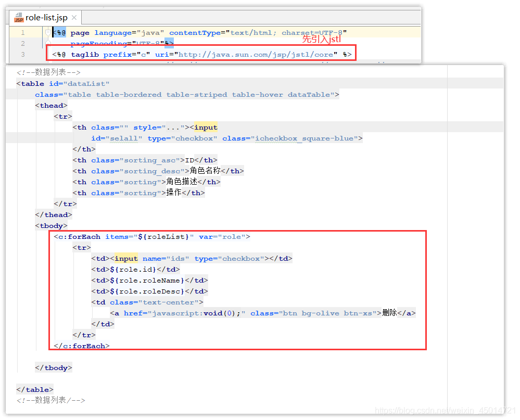Screen dimensions: 520x420
Task: Click the "sorting_asc" class value
Action: (x=149, y=160)
